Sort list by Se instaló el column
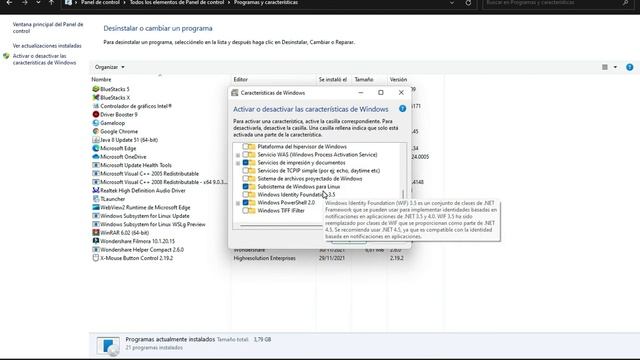This screenshot has width=640, height=360. click(x=333, y=80)
